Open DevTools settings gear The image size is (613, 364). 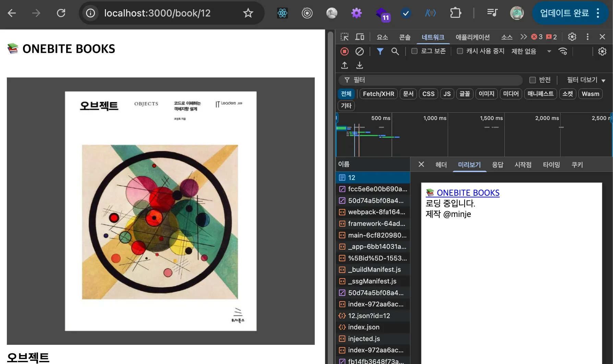(572, 37)
